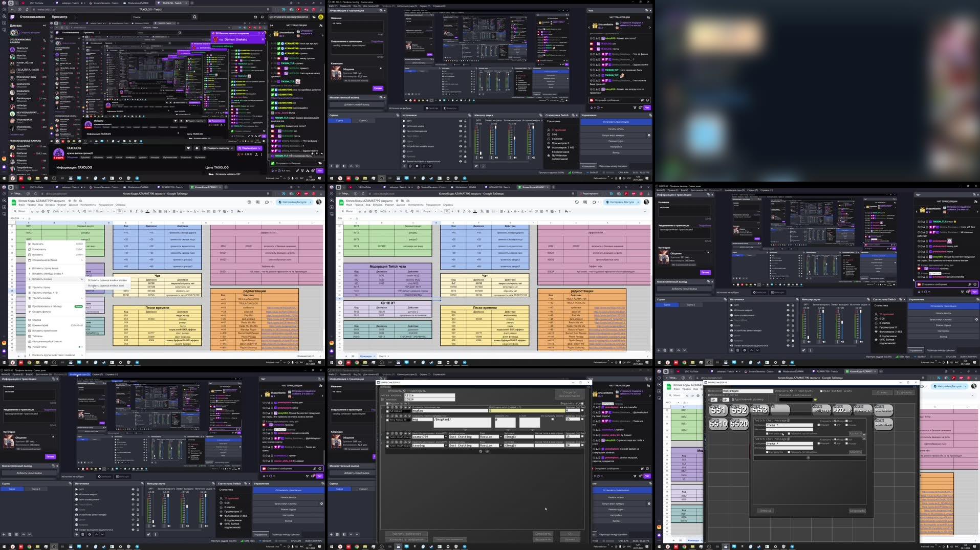The height and width of the screenshot is (550, 980).
Task: Toggle Hide Button Icons checkbox in SAMMI deck editor
Action: (821, 391)
